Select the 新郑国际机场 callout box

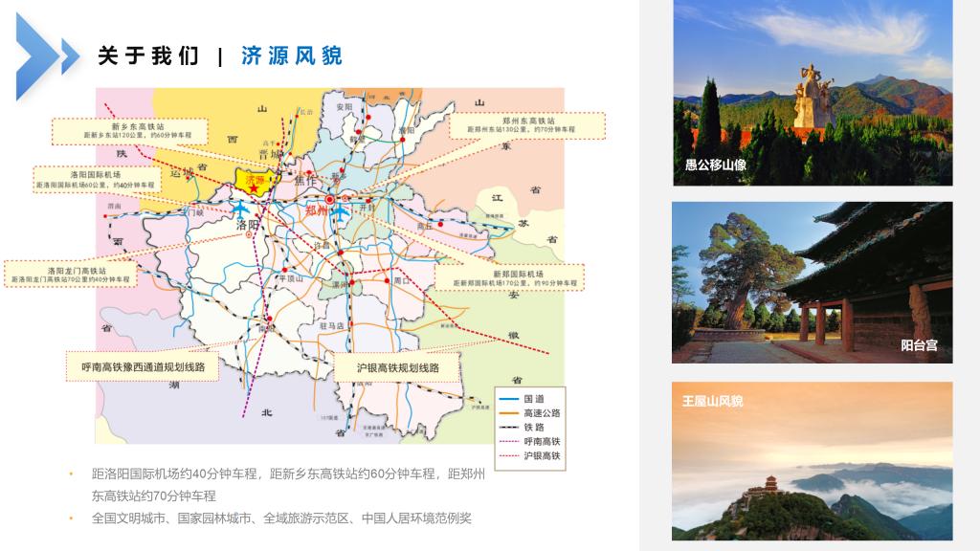pos(510,277)
